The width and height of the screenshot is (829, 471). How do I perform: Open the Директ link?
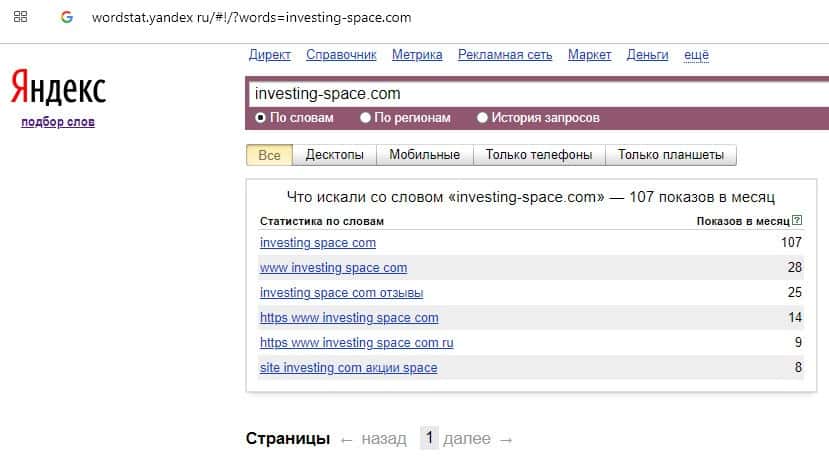(270, 55)
